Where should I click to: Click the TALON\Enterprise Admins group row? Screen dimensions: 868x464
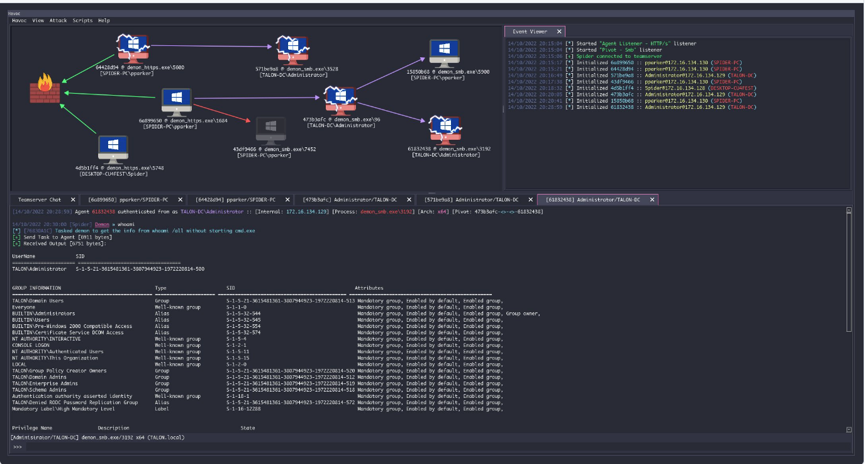pyautogui.click(x=258, y=383)
